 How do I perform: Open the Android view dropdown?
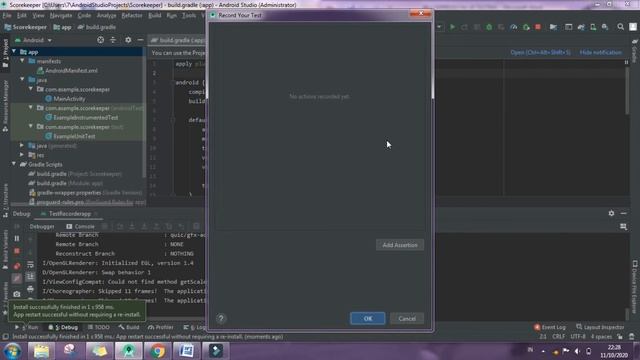[33, 40]
